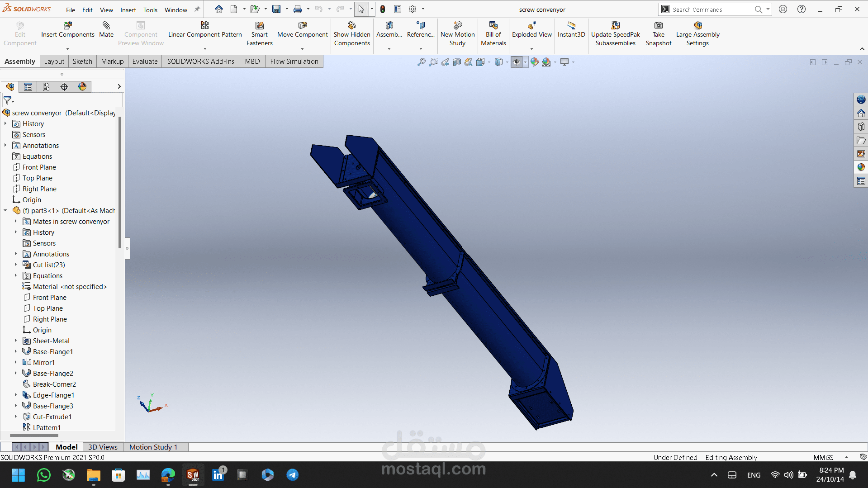
Task: Open Telegram from the taskbar
Action: pyautogui.click(x=292, y=475)
